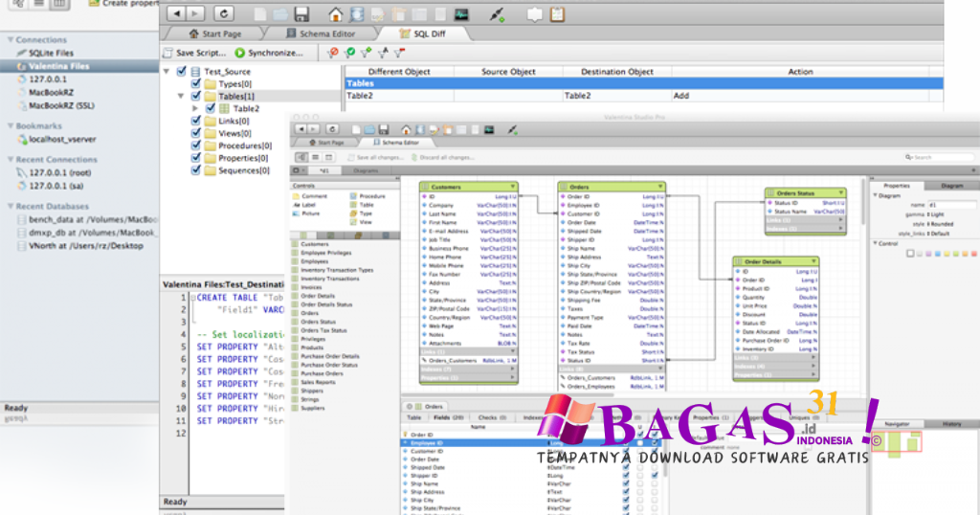Click Discard all changes in Schema Editor
Image resolution: width=980 pixels, height=515 pixels.
443,158
